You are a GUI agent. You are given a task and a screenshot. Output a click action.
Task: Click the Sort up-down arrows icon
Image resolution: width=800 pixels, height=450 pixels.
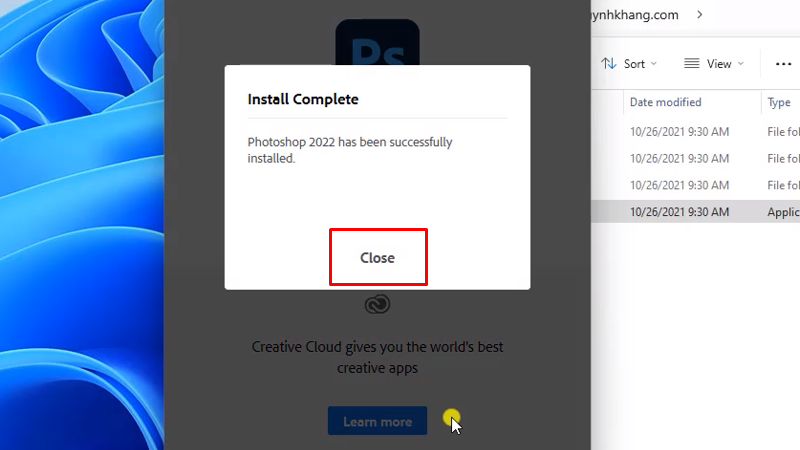[609, 63]
